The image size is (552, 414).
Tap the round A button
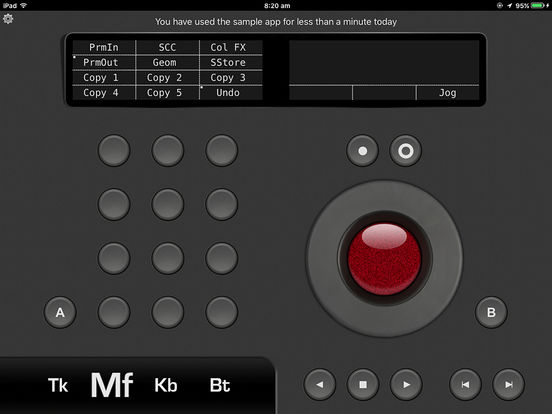click(60, 312)
